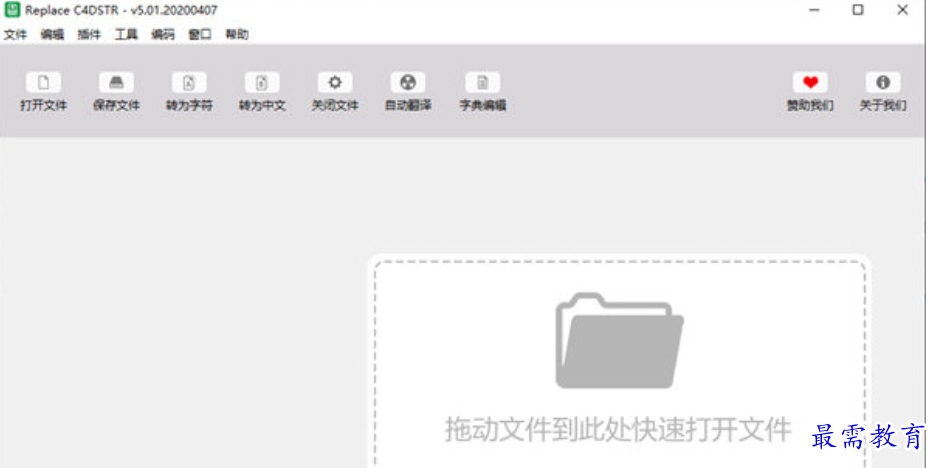
Task: Open the 工具 menu
Action: [126, 34]
